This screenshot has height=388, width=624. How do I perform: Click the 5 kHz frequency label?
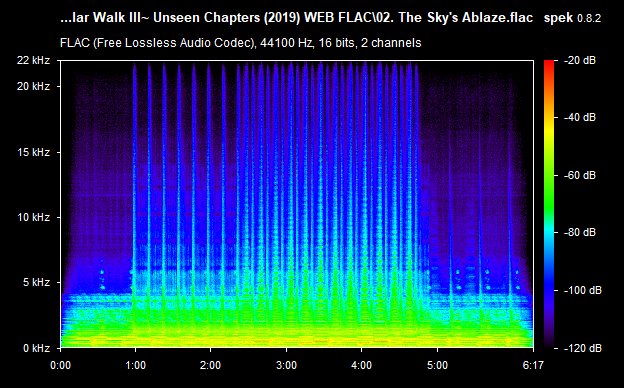click(x=36, y=282)
